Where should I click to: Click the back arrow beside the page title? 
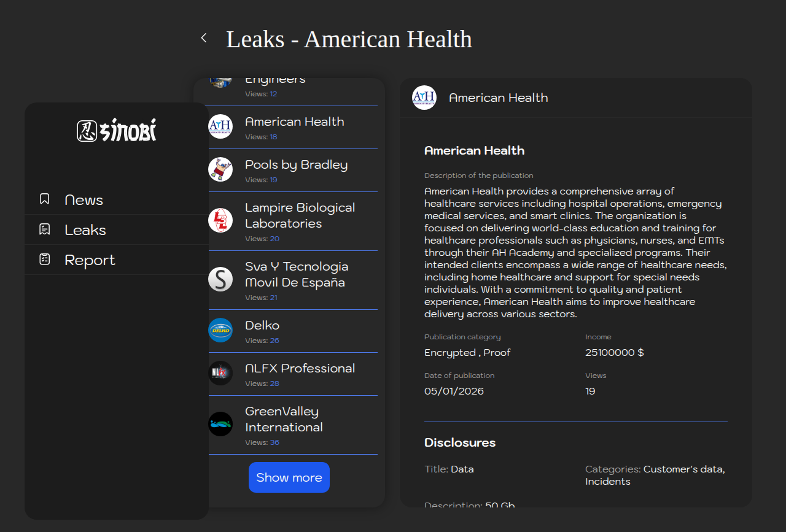(204, 38)
